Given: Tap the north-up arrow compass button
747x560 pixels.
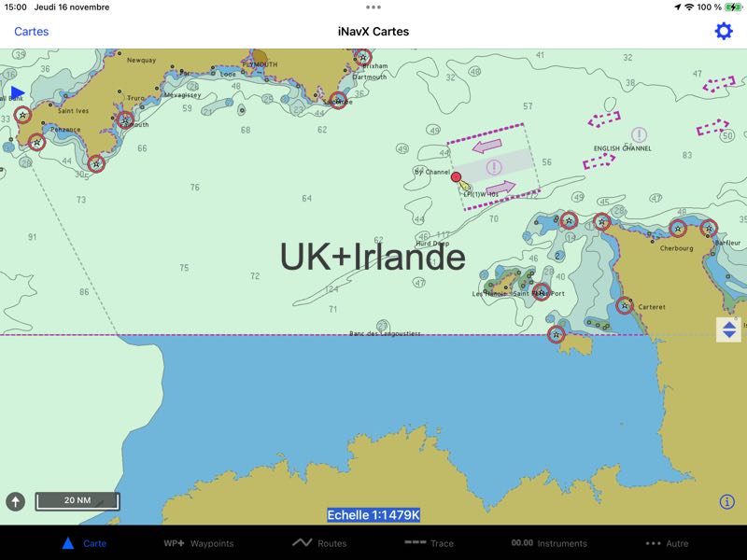Looking at the screenshot, I should [x=15, y=501].
